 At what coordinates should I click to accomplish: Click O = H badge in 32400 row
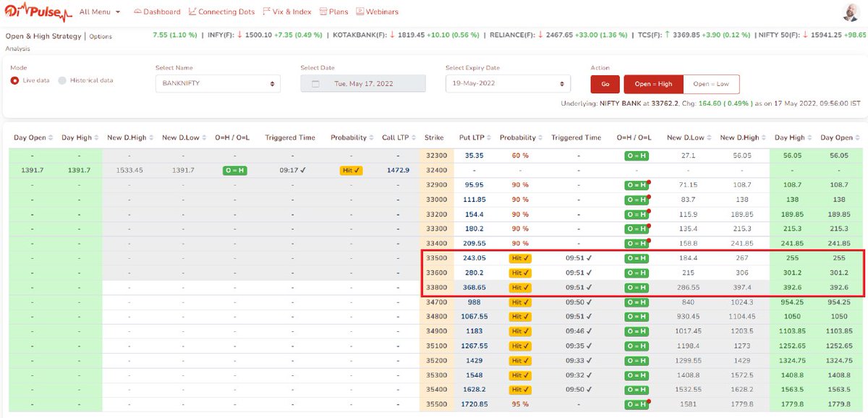[234, 170]
